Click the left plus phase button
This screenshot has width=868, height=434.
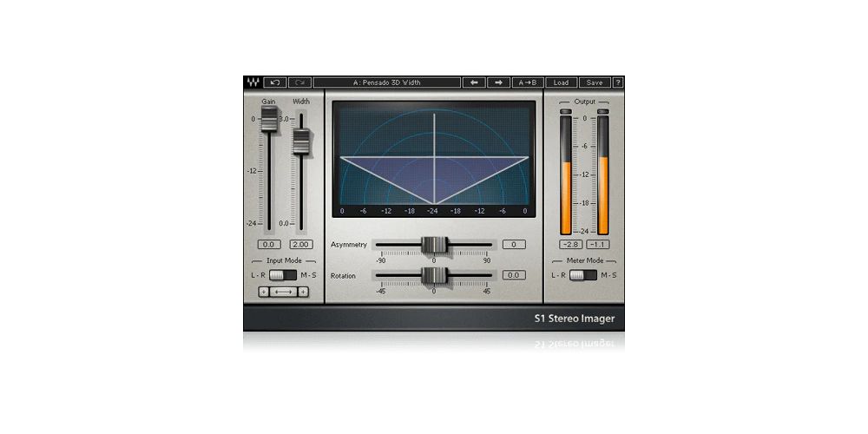point(264,292)
